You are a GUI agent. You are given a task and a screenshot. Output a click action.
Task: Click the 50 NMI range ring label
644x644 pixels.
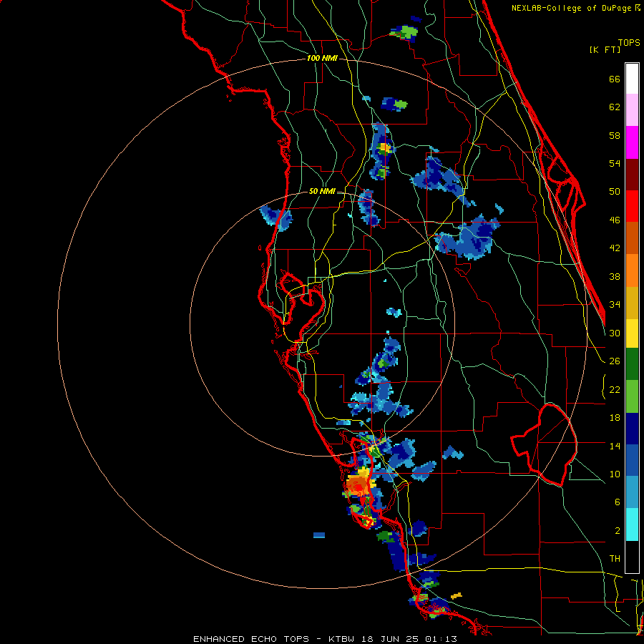click(322, 191)
